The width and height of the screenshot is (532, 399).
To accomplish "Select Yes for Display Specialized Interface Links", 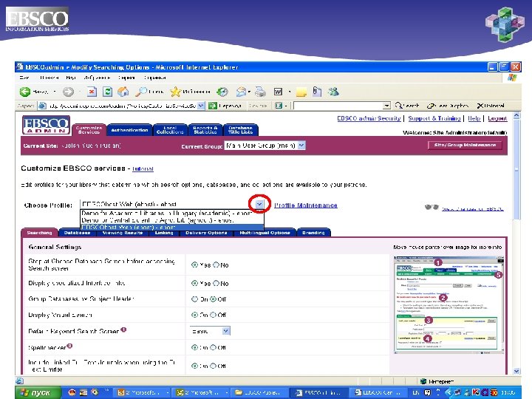I will [194, 283].
